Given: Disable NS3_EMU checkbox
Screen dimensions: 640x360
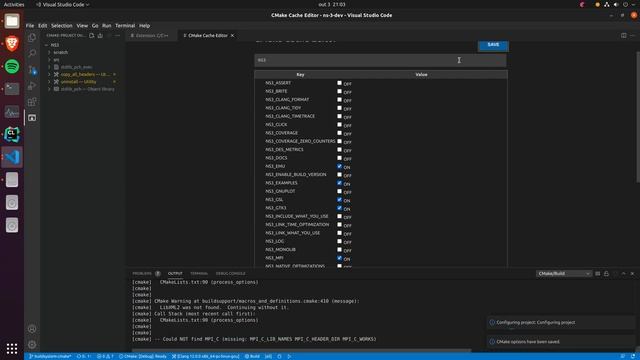Looking at the screenshot, I should tap(339, 166).
